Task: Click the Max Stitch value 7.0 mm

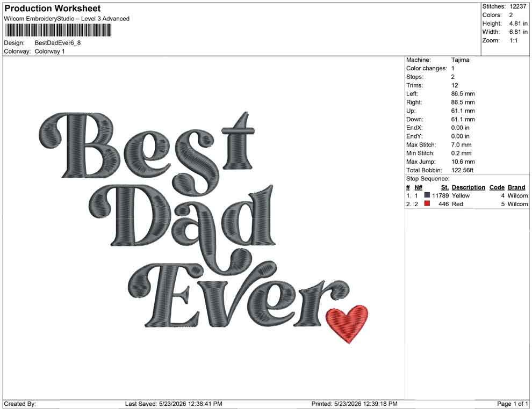Action: click(462, 145)
